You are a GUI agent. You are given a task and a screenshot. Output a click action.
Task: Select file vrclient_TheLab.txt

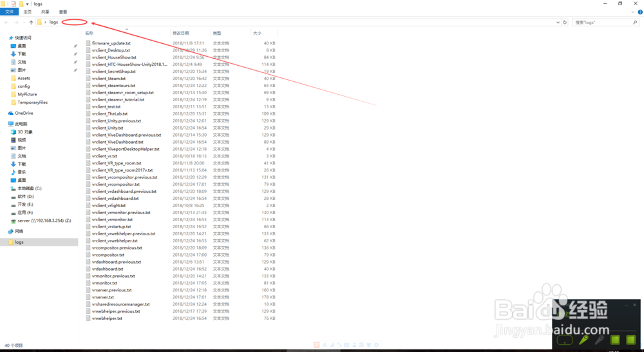coord(109,114)
